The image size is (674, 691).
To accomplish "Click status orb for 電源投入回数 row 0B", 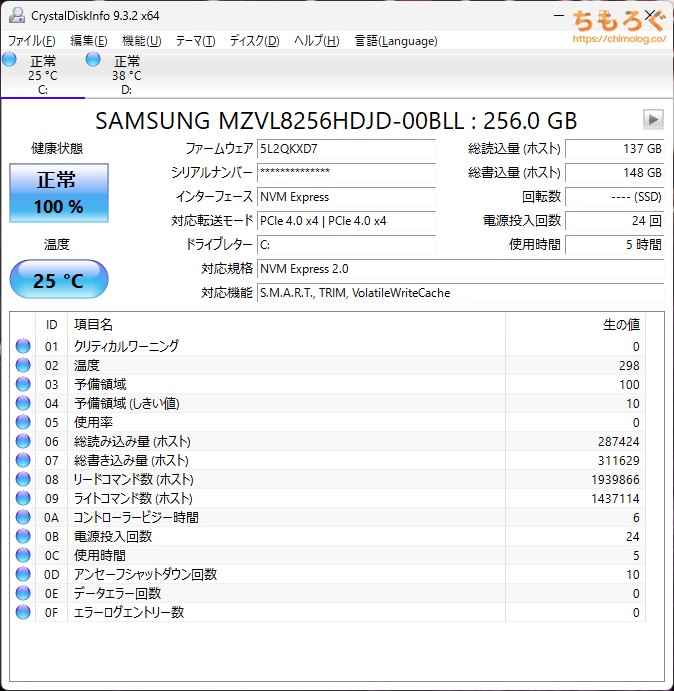I will click(23, 536).
